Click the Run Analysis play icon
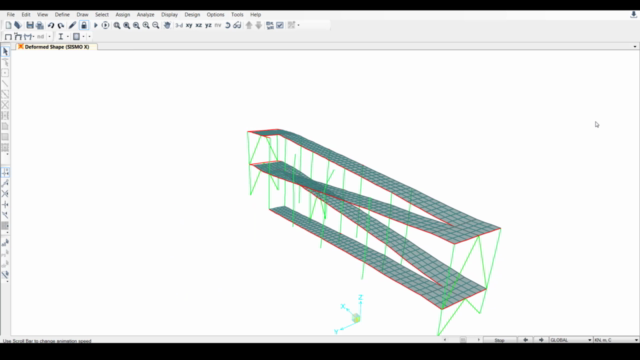The width and height of the screenshot is (640, 360). click(96, 25)
